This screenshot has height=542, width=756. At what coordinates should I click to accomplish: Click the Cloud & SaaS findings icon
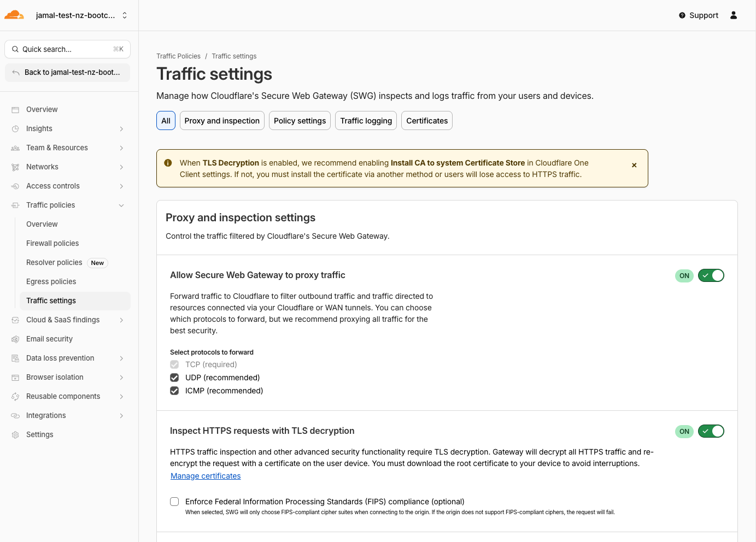tap(15, 320)
